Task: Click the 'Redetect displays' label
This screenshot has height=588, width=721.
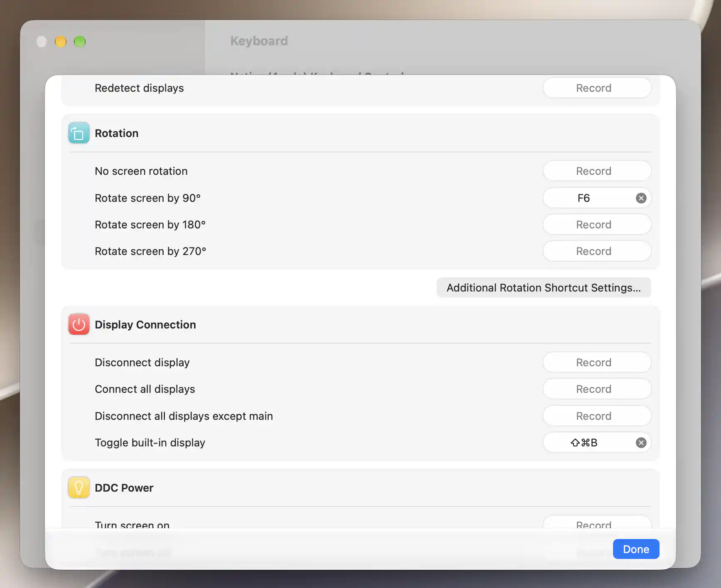Action: click(x=139, y=88)
